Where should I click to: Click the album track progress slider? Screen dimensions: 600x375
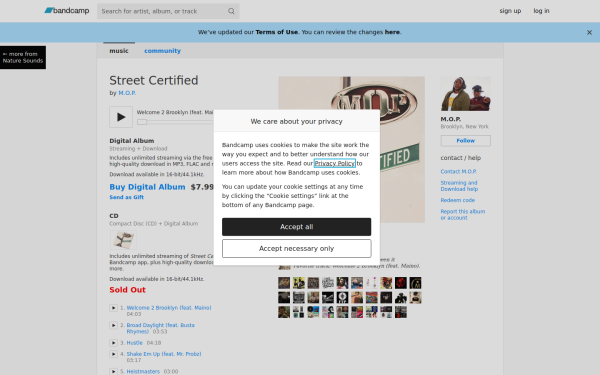[x=142, y=122]
